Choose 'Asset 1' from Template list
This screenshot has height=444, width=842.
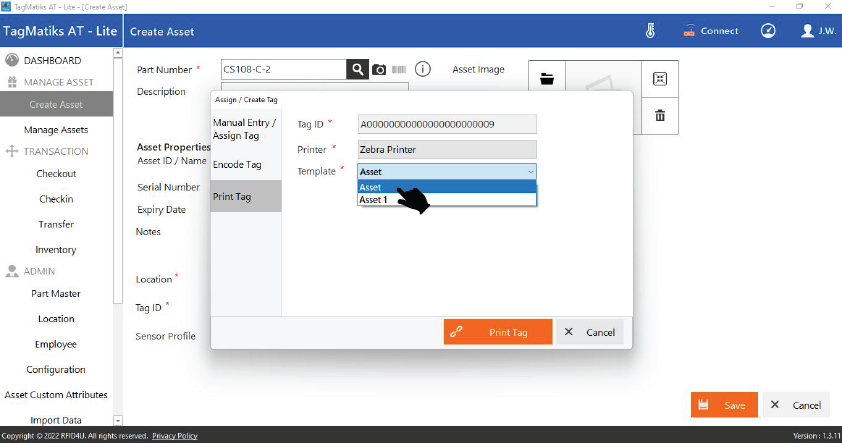(x=446, y=200)
